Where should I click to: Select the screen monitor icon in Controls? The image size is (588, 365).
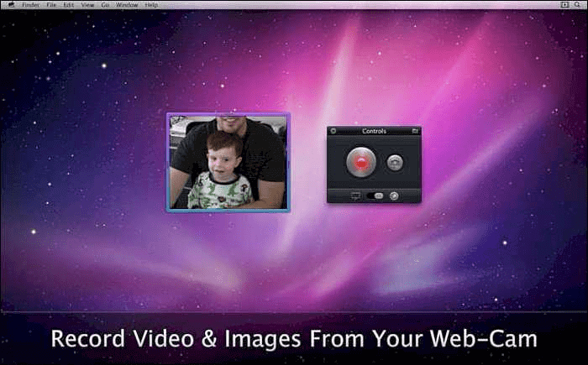[x=354, y=196]
